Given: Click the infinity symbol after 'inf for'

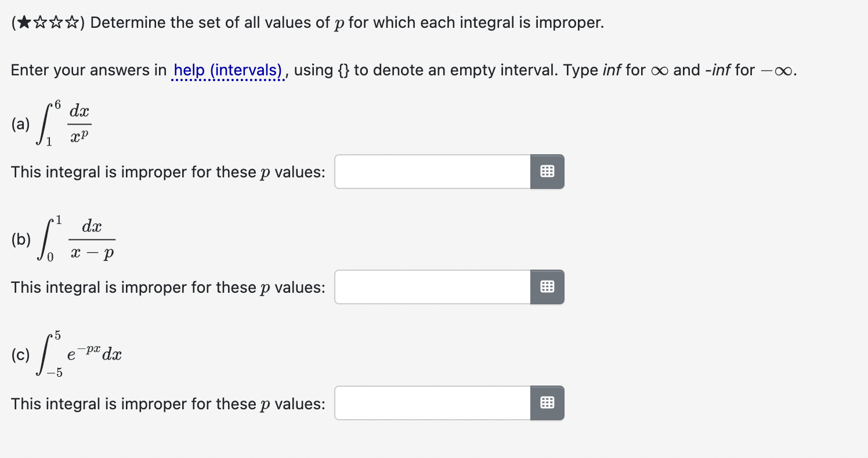Looking at the screenshot, I should point(660,71).
